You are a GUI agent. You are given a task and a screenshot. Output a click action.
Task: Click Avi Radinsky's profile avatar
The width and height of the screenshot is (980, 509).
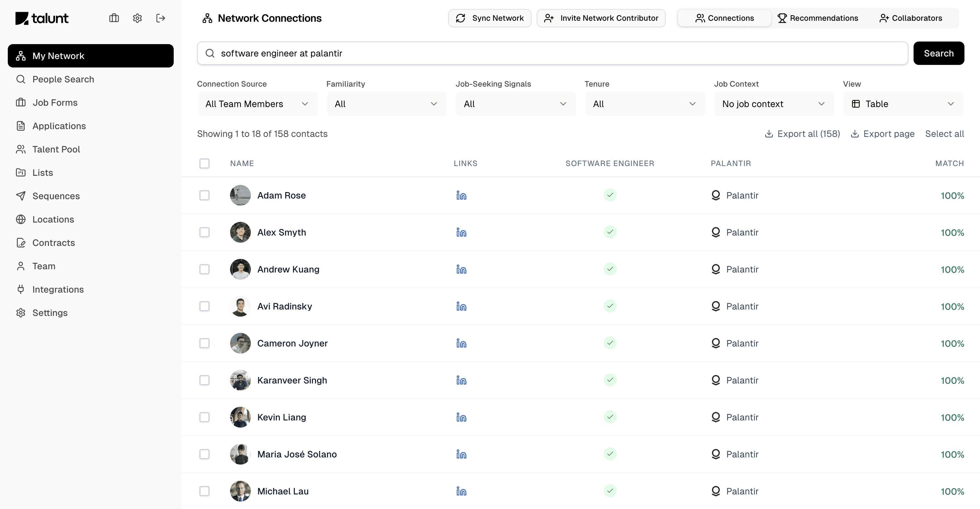240,306
